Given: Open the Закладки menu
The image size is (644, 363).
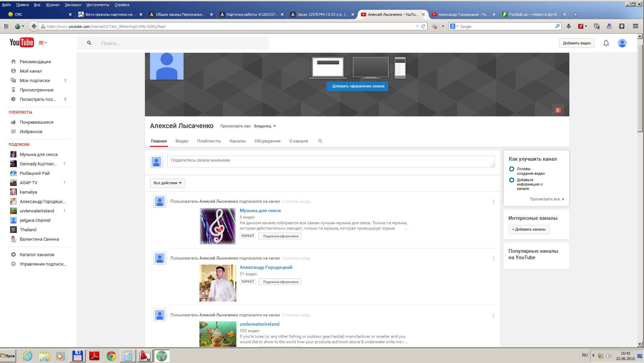Looking at the screenshot, I should tap(73, 5).
